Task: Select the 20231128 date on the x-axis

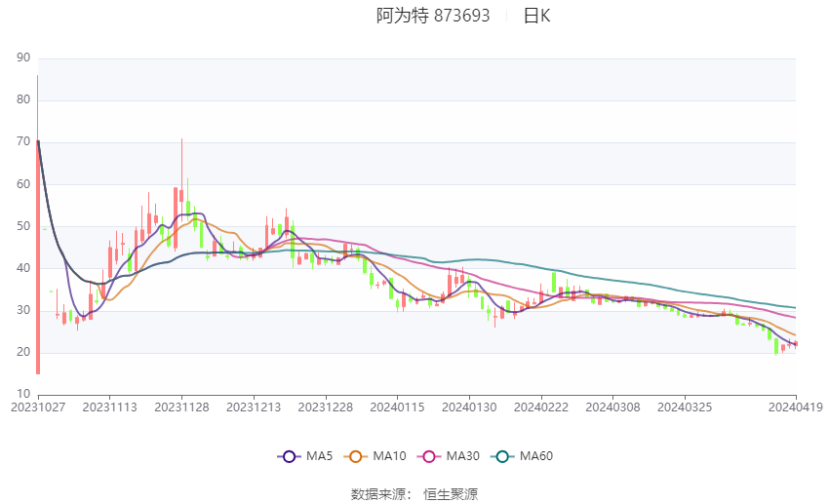Action: (x=181, y=407)
